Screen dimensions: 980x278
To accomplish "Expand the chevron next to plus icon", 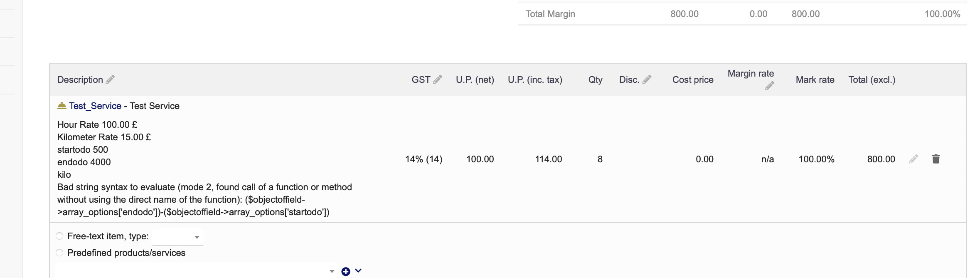I will point(358,271).
